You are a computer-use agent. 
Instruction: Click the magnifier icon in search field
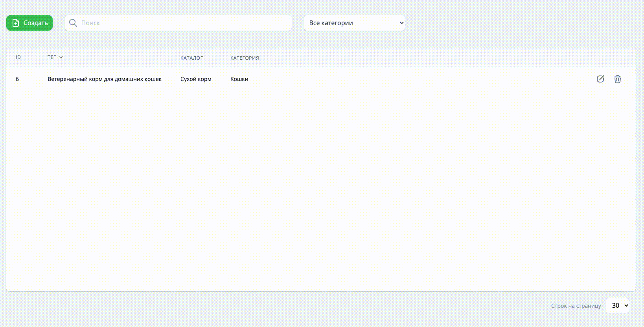(x=73, y=23)
